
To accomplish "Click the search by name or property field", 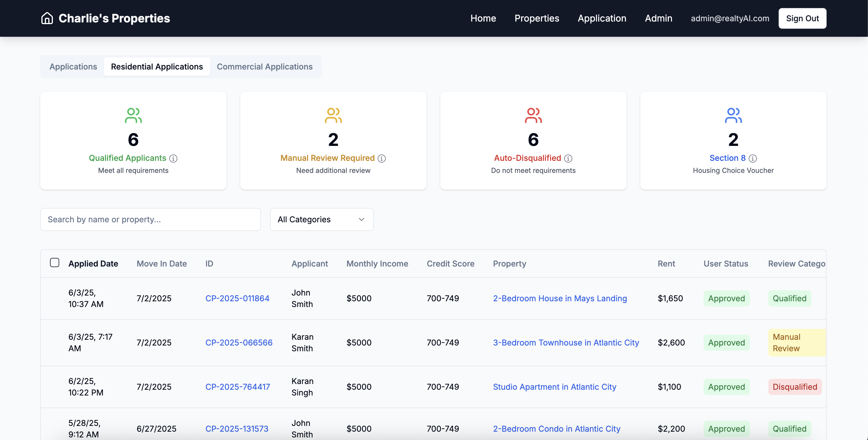I will tap(150, 219).
